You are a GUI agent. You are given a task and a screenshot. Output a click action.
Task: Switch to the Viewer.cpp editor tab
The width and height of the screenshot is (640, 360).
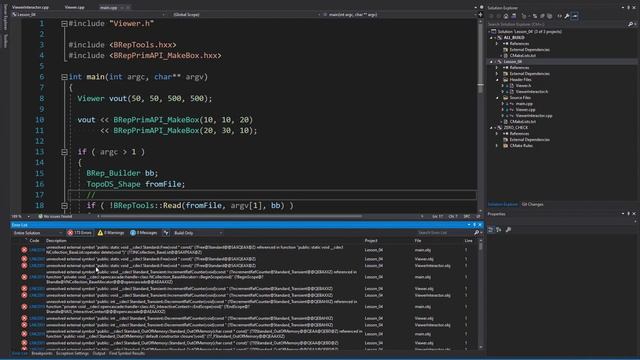tap(74, 7)
